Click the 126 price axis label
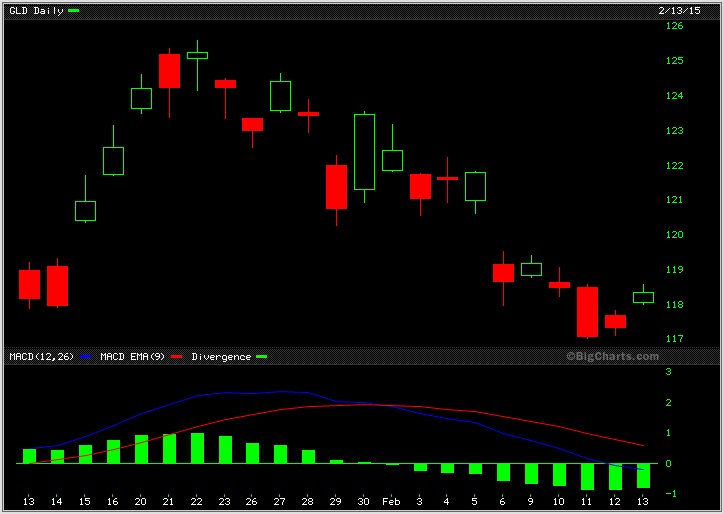Viewport: 723px width, 514px height. [675, 26]
